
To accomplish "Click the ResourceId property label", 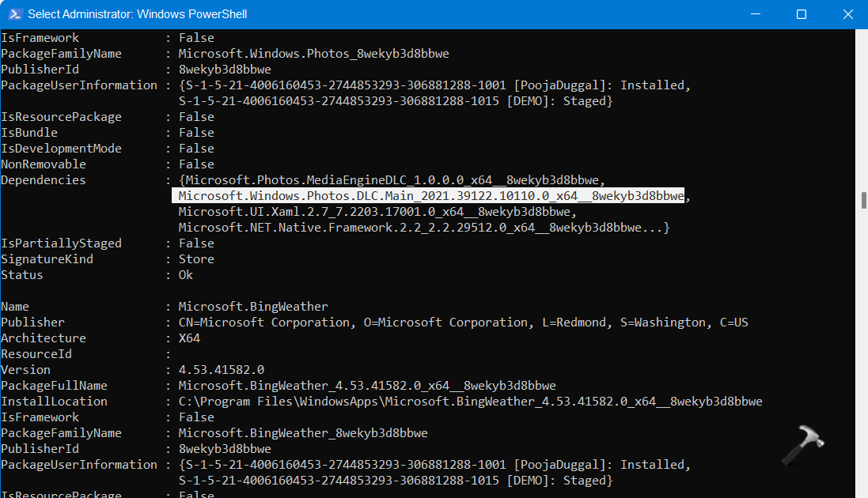I will 36,354.
